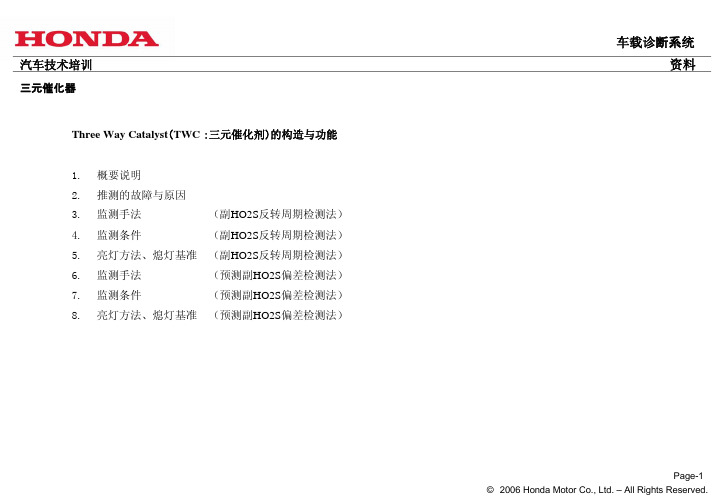Click item 6 note '预测副HO2S偏差检测法'

(x=278, y=275)
